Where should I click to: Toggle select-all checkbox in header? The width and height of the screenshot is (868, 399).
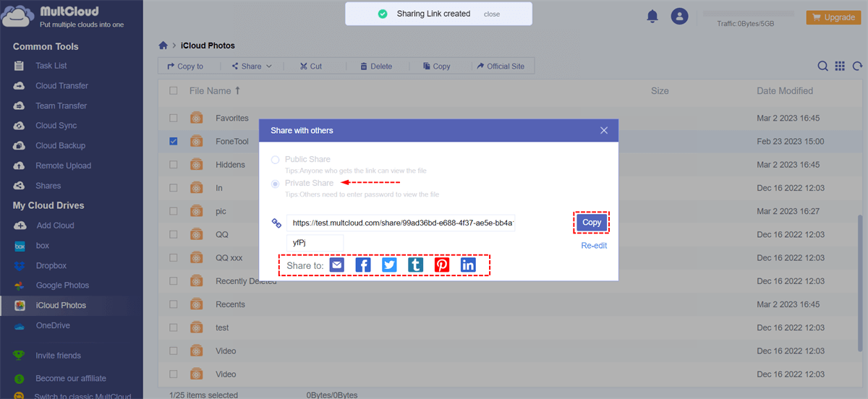(x=174, y=91)
